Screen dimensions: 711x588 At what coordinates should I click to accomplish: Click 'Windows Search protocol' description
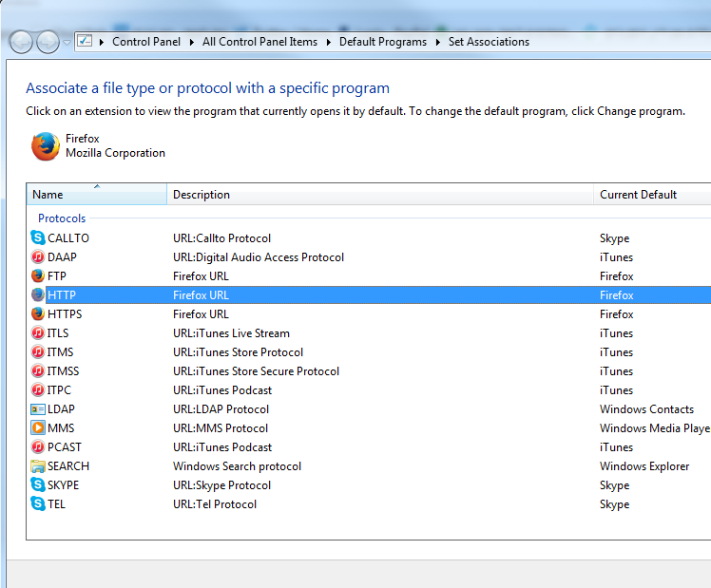(x=237, y=466)
